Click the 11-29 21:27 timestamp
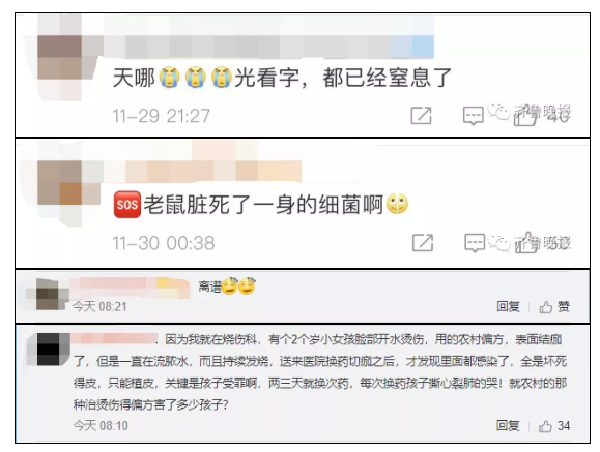This screenshot has width=600, height=452. tap(161, 116)
